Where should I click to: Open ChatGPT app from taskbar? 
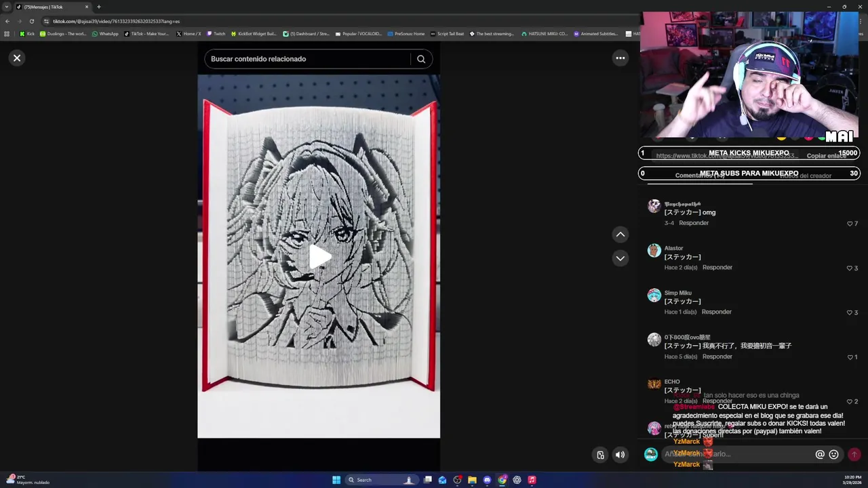517,480
